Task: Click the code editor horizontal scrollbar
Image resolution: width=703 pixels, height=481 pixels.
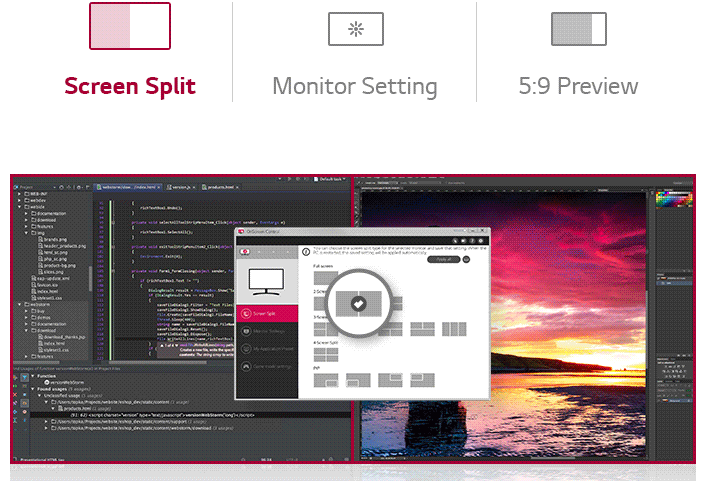Action: pyautogui.click(x=157, y=362)
